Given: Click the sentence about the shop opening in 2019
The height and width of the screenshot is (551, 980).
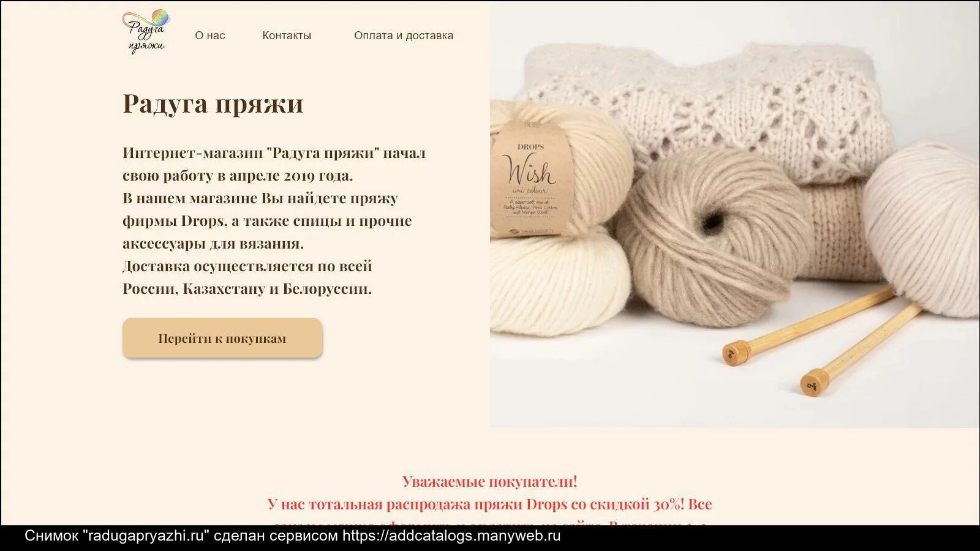Looking at the screenshot, I should (274, 164).
